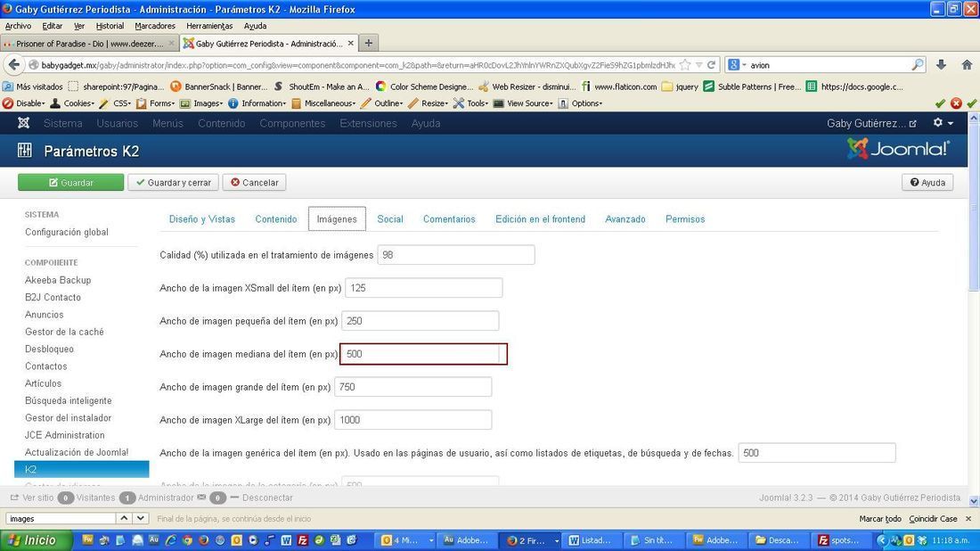Click the green Guardar button

(x=70, y=183)
